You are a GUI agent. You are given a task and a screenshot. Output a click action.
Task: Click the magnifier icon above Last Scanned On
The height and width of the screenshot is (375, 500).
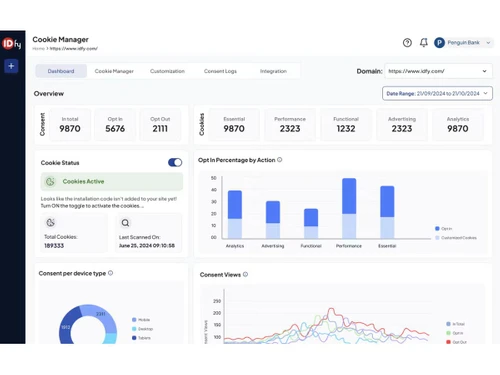125,223
